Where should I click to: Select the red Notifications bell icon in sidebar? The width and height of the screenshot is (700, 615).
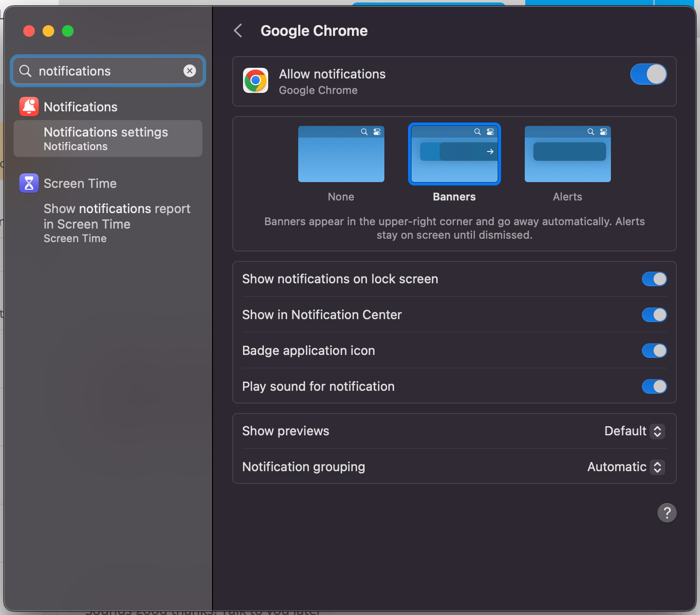click(x=29, y=107)
